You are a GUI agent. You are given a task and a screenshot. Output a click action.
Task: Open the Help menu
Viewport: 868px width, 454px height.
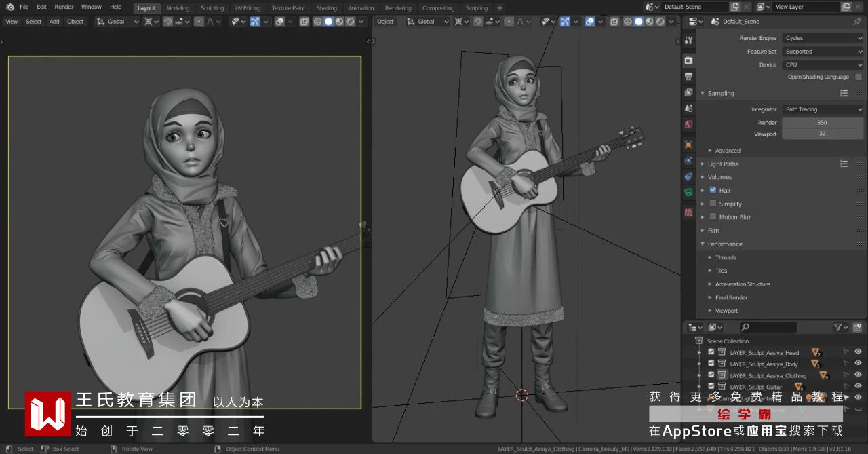coord(116,7)
